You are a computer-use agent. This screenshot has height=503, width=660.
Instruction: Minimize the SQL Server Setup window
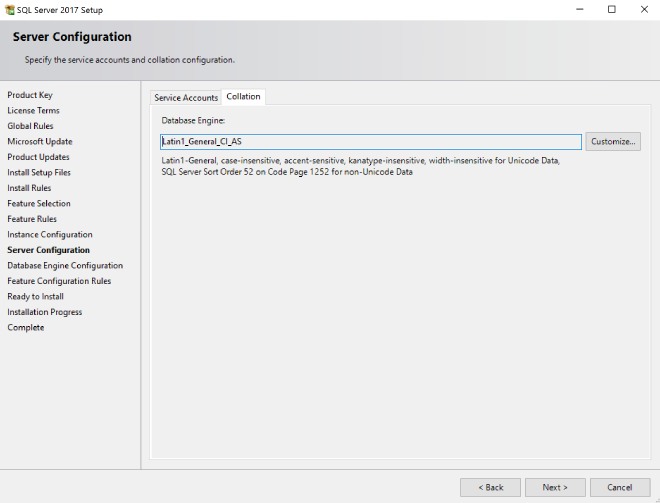pyautogui.click(x=580, y=10)
